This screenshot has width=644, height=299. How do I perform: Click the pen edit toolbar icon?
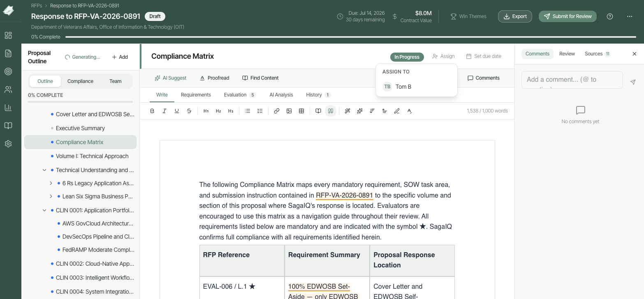[397, 111]
